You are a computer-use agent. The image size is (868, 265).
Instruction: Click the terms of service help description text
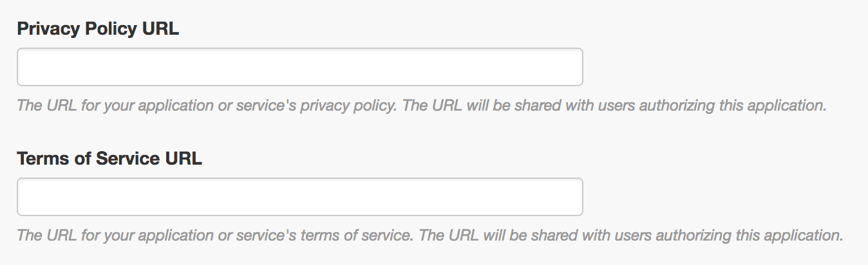(429, 235)
